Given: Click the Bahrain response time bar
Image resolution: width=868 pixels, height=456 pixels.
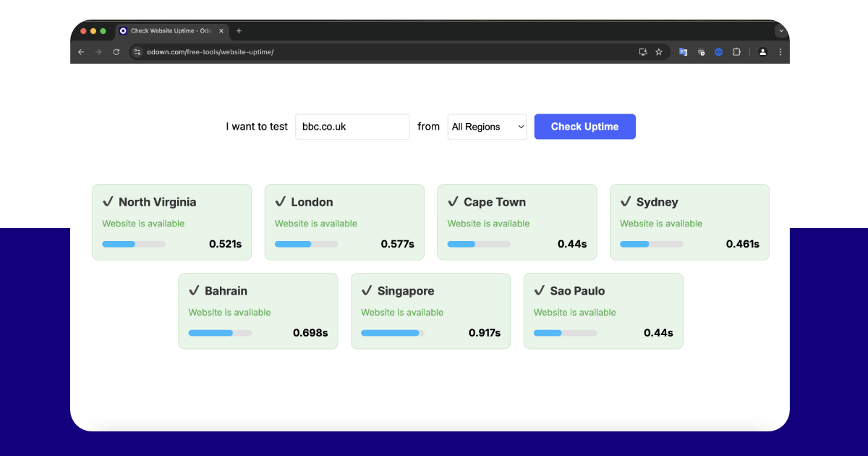Looking at the screenshot, I should pos(220,333).
